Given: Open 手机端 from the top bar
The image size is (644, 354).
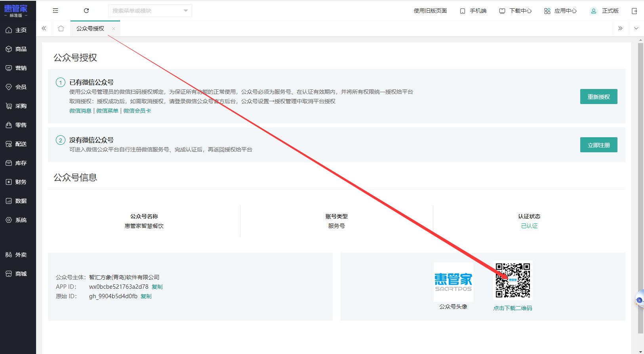Looking at the screenshot, I should pyautogui.click(x=473, y=11).
